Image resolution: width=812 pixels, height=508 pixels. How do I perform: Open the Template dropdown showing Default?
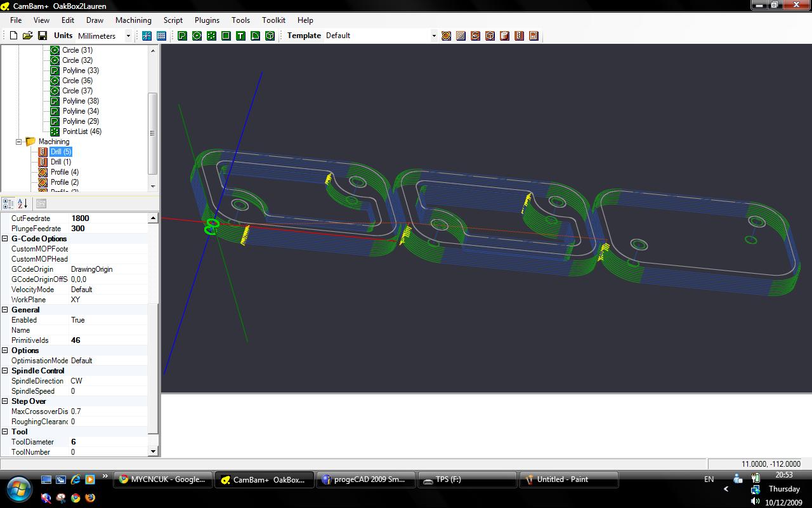(x=434, y=36)
